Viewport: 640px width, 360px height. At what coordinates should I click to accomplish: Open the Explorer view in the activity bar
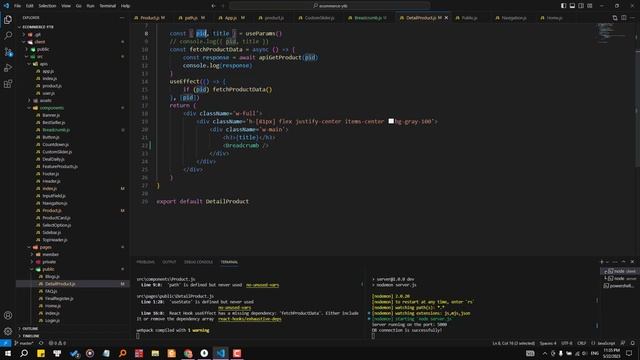[8, 20]
